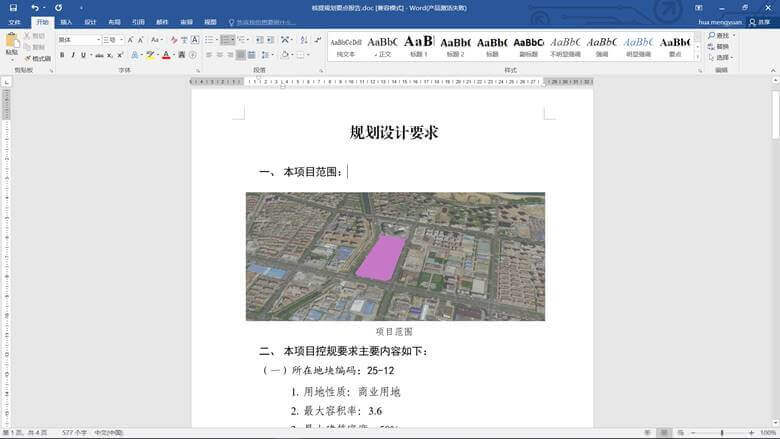Click the Paste clipboard icon

[12, 40]
